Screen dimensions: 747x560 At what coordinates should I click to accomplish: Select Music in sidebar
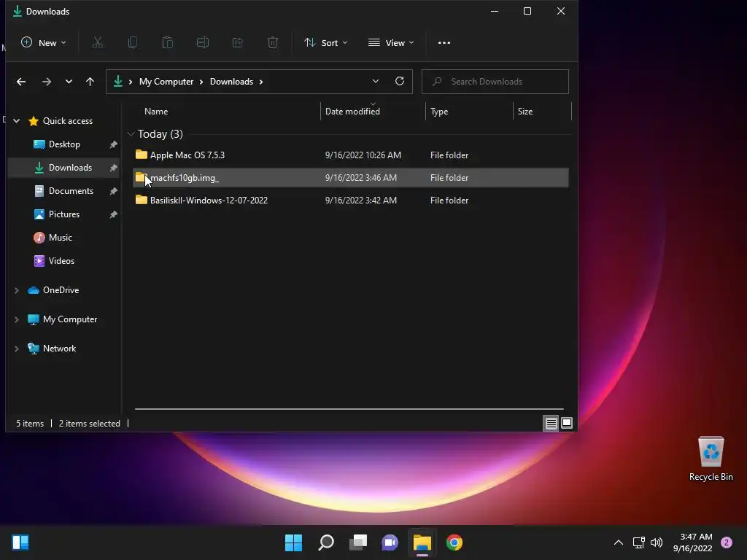point(60,238)
